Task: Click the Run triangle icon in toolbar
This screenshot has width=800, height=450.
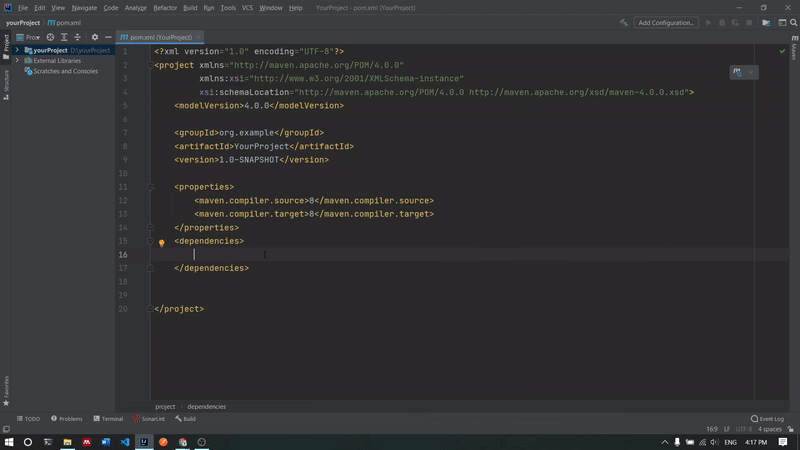Action: pyautogui.click(x=708, y=22)
